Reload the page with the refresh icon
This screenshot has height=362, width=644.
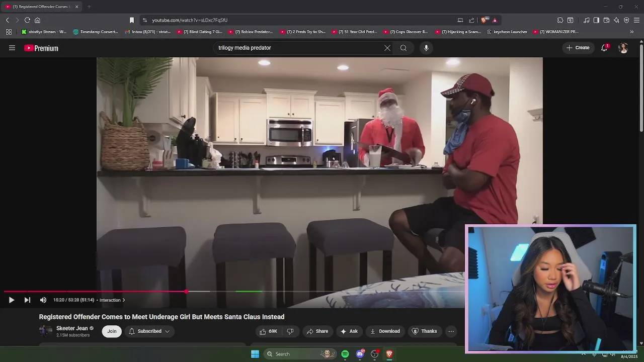tap(27, 20)
